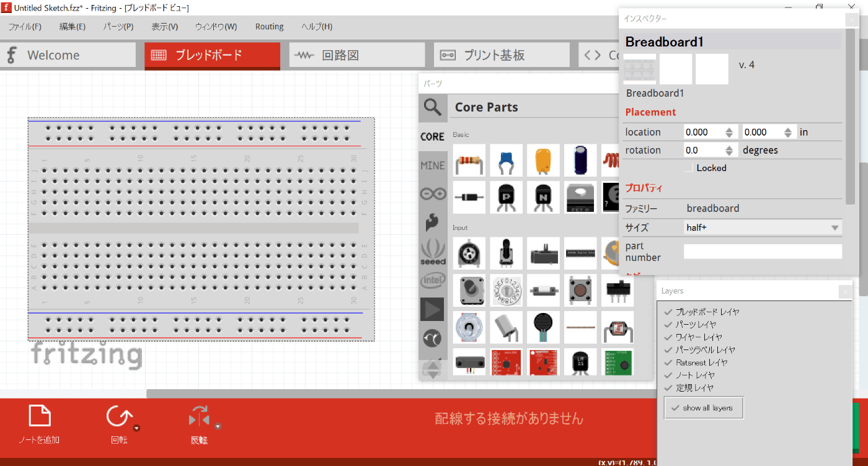Pick the photocell LDR part
This screenshot has height=466, width=868.
pos(618,327)
